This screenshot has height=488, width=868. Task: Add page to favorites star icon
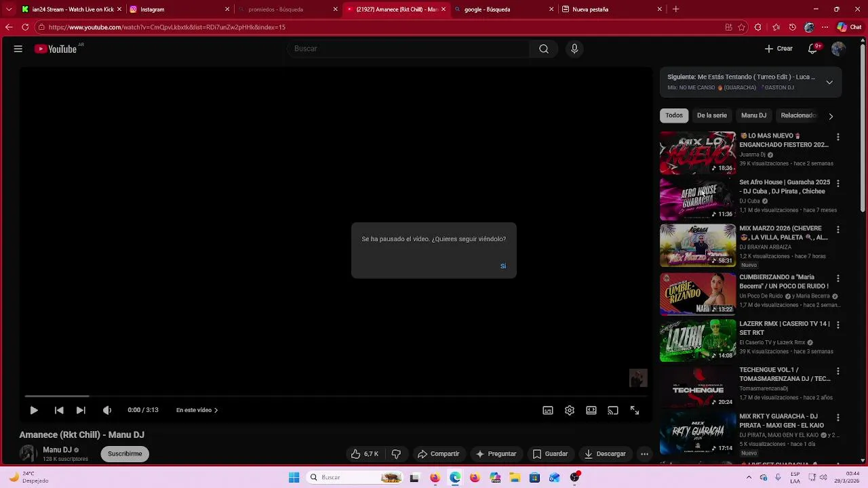point(741,27)
